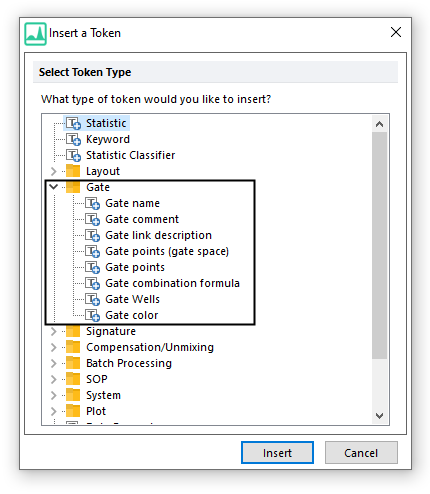The width and height of the screenshot is (430, 494).
Task: Click the Batch Processing folder icon
Action: (73, 363)
